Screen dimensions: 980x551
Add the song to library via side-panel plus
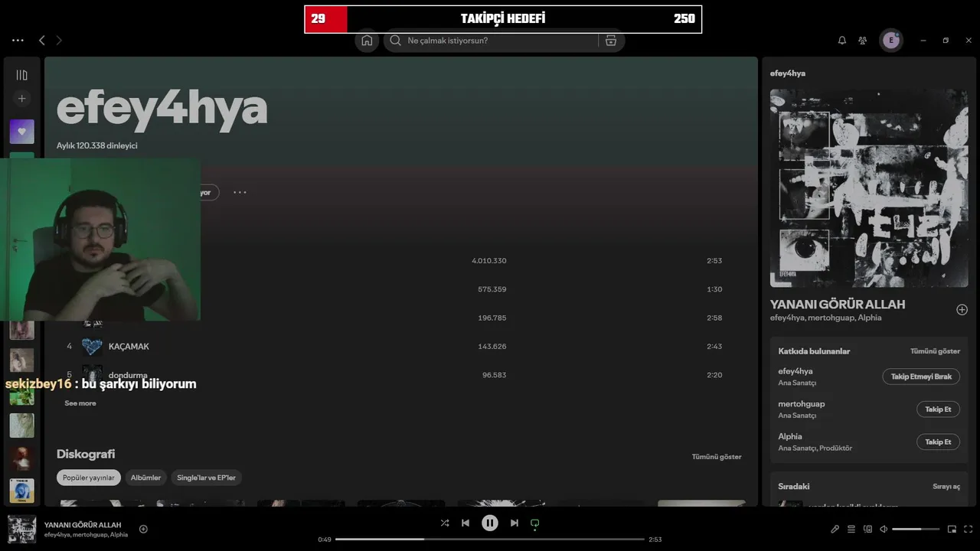962,310
